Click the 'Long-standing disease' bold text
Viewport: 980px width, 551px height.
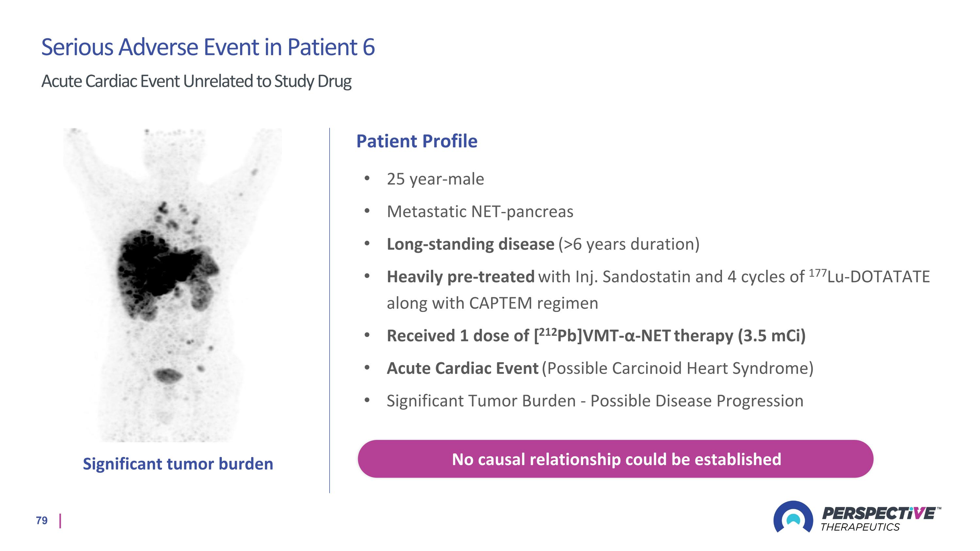[x=470, y=244]
